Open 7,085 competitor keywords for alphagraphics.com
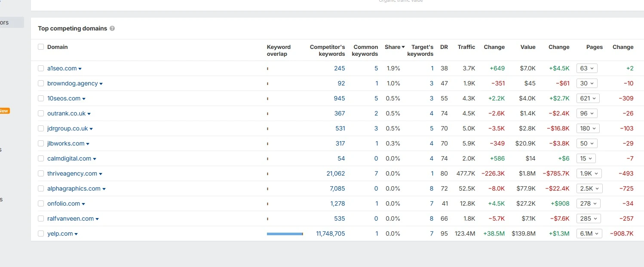 (x=337, y=188)
